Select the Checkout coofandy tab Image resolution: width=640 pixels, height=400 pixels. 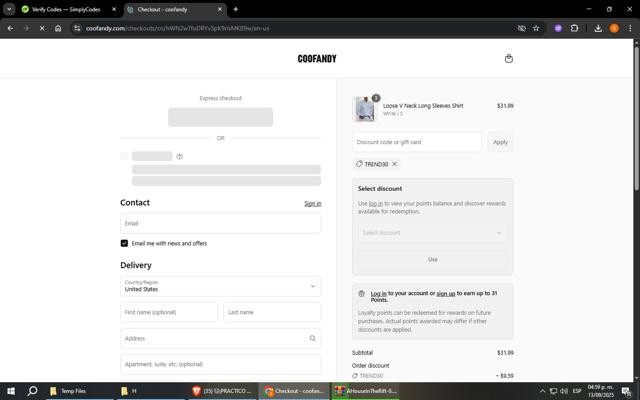[x=175, y=9]
